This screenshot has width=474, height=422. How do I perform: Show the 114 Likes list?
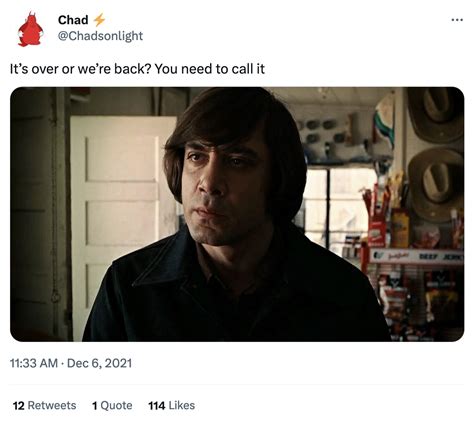[x=172, y=405]
